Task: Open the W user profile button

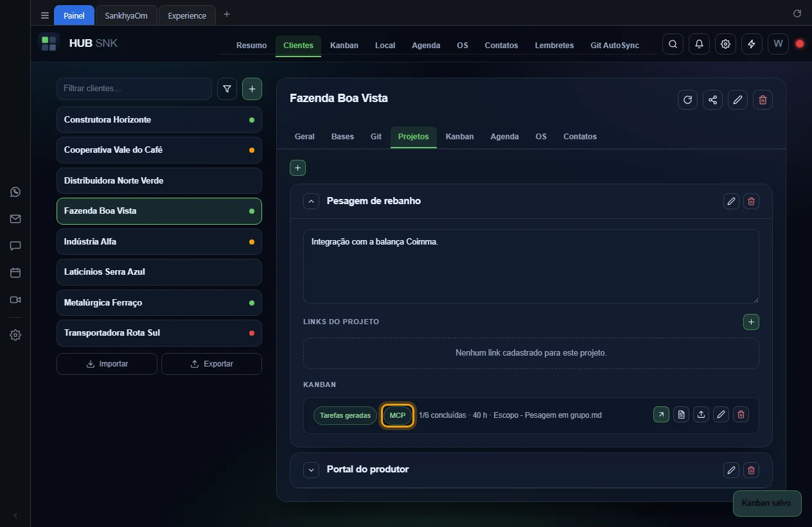Action: [778, 44]
